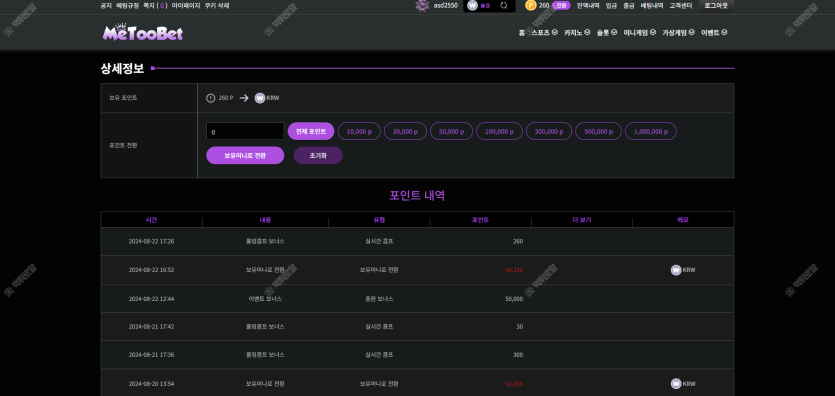Click the balance refresh icon
Image resolution: width=835 pixels, height=396 pixels.
click(504, 6)
